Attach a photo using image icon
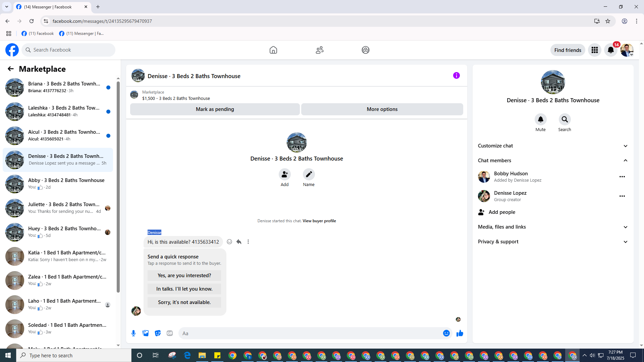644x362 pixels. pyautogui.click(x=146, y=333)
